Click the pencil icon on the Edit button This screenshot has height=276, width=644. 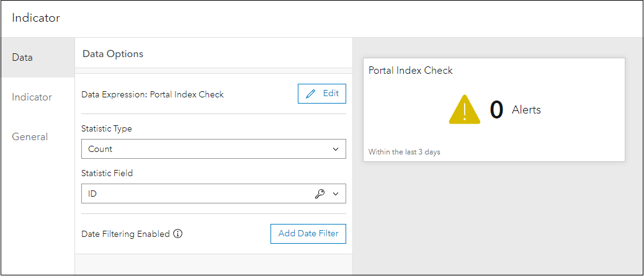[x=311, y=94]
